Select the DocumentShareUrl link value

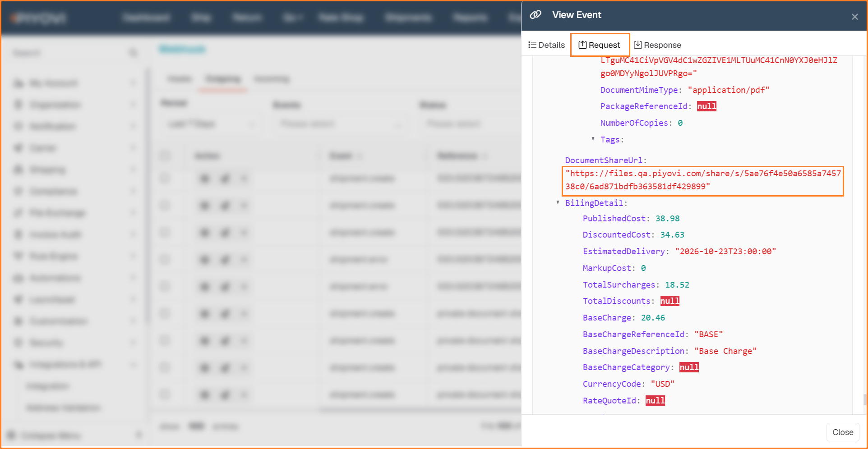(x=703, y=180)
